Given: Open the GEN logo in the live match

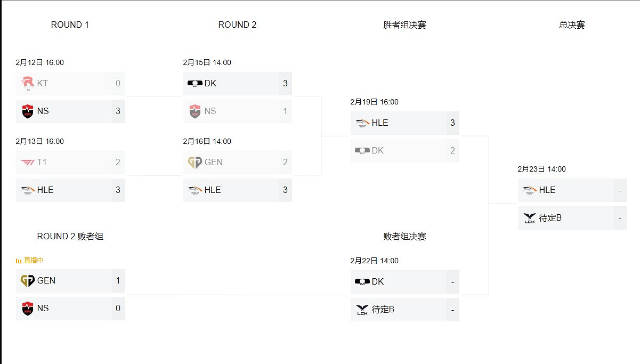Looking at the screenshot, I should [28, 281].
